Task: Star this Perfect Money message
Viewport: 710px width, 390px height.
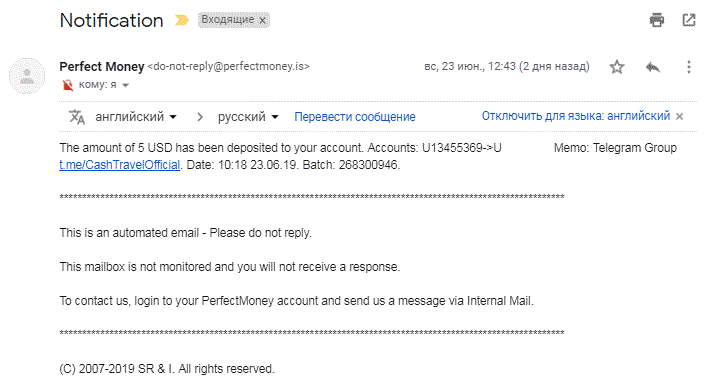Action: (617, 67)
